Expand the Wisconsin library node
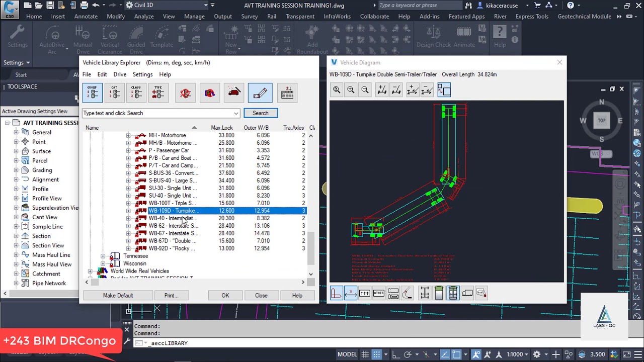644x362 pixels. click(x=103, y=263)
